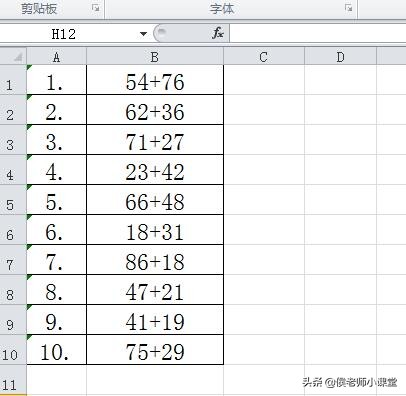Image resolution: width=406 pixels, height=396 pixels.
Task: Select column D header
Action: 340,56
